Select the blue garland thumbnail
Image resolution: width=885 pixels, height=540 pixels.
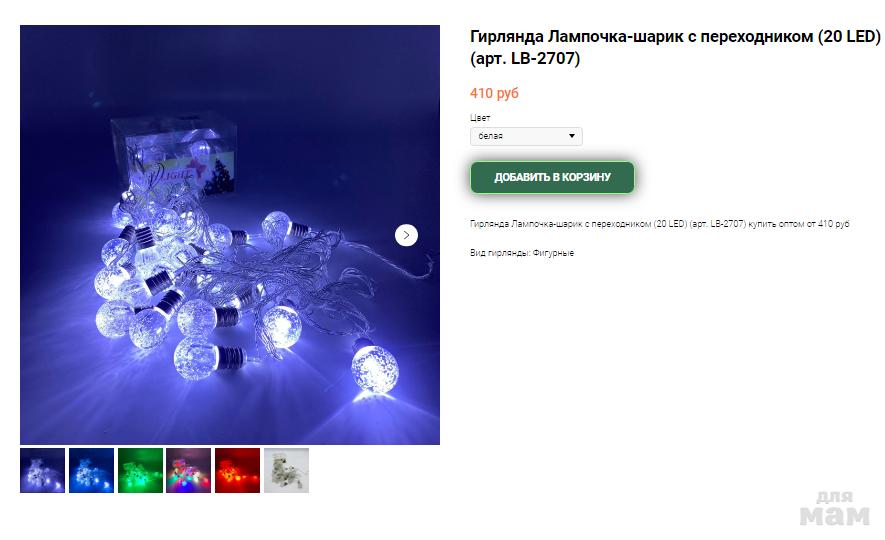click(x=91, y=470)
